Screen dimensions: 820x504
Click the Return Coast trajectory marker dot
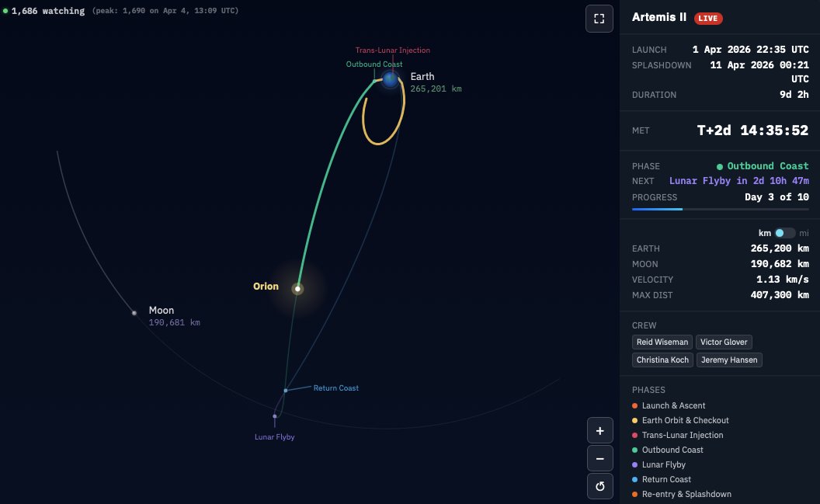click(286, 390)
